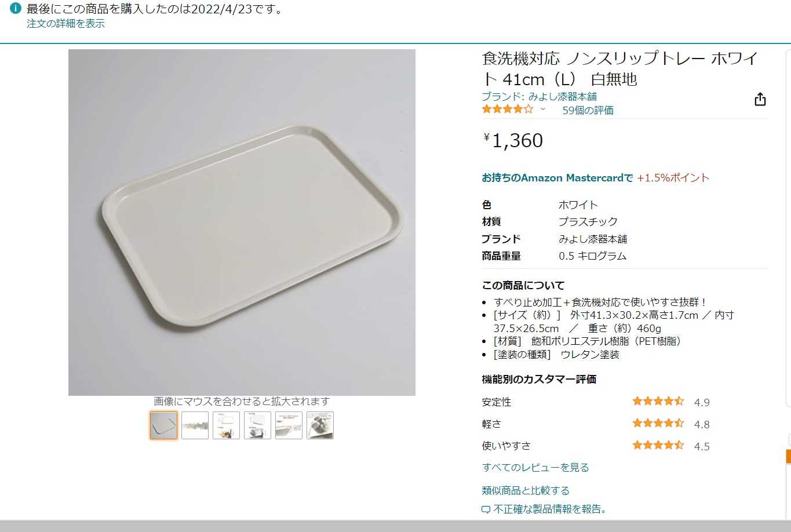The image size is (791, 532).
Task: Click the 軽さ star rating icons
Action: pos(658,423)
